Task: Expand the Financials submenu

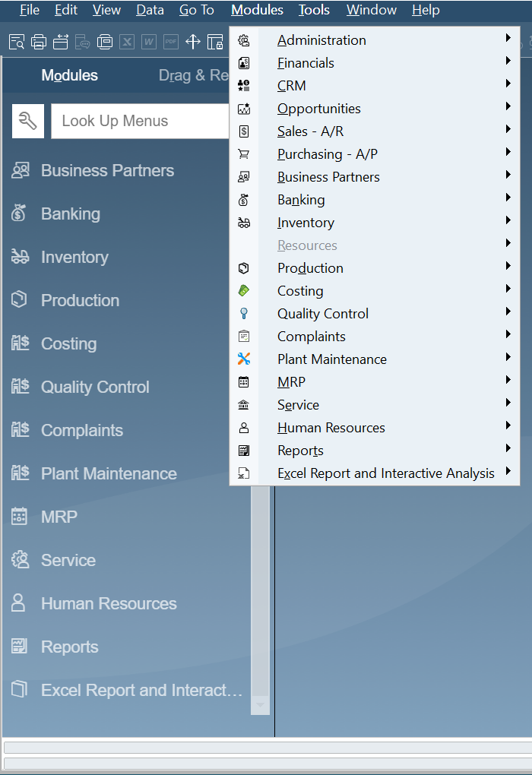Action: tap(306, 62)
